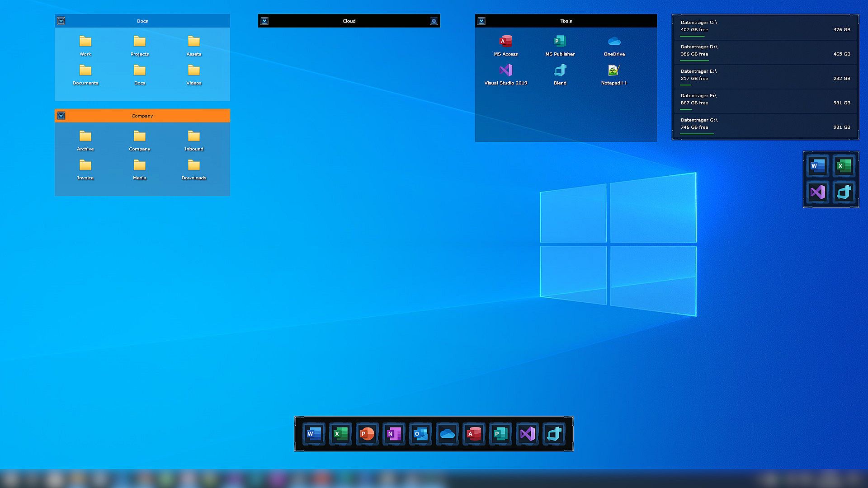Open the Invoice folder in the Company panel

pyautogui.click(x=85, y=166)
